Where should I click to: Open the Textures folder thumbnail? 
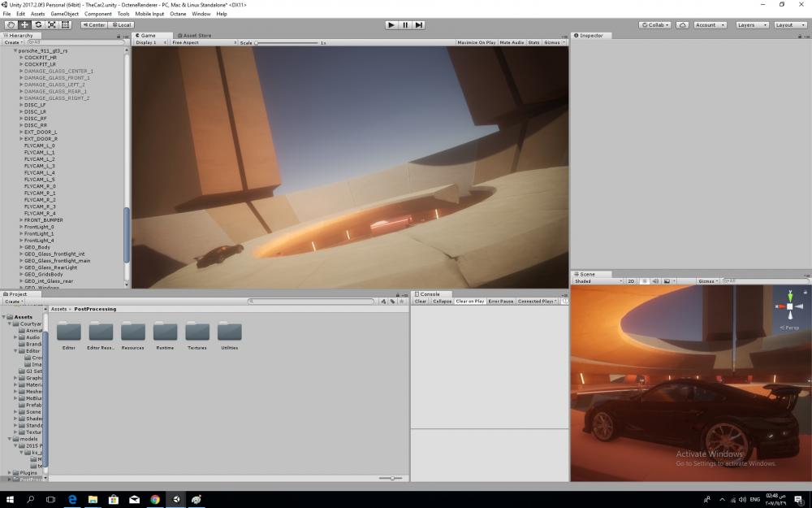tap(197, 332)
